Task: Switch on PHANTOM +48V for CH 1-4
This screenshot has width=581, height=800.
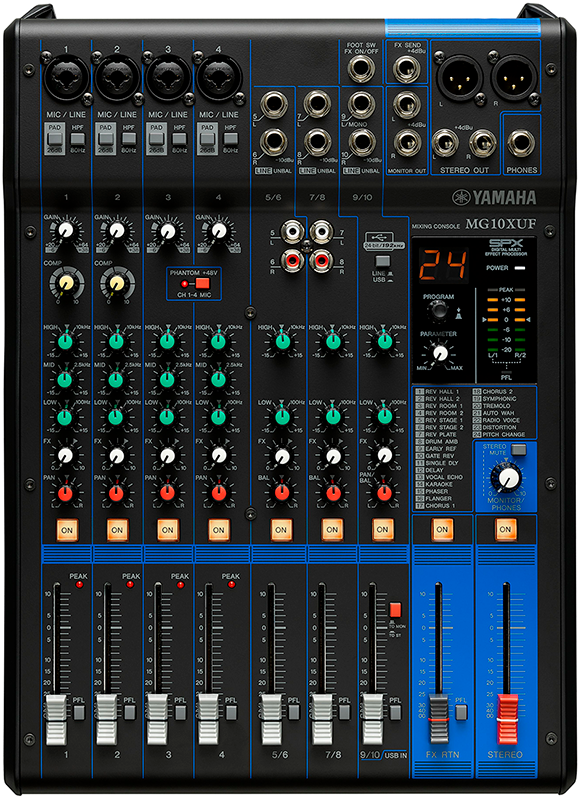Action: [202, 283]
